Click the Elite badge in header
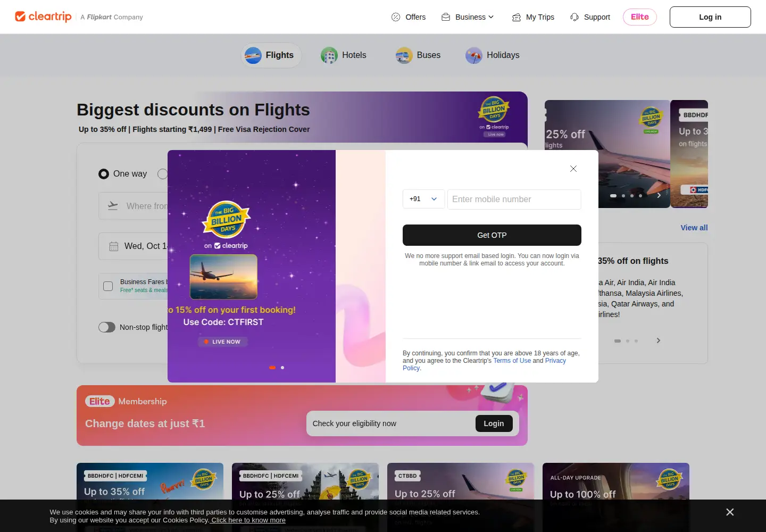Viewport: 766px width, 532px height. 640,17
